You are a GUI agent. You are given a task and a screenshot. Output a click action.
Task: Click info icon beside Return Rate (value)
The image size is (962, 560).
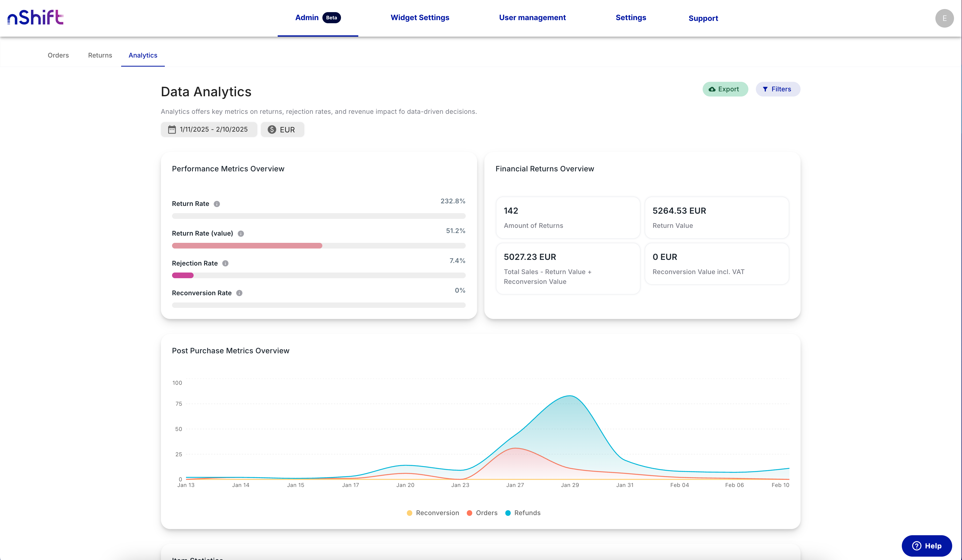[241, 234]
